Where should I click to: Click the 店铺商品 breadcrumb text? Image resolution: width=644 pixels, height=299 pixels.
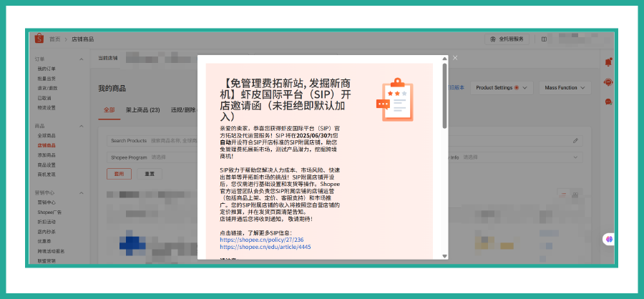[83, 39]
